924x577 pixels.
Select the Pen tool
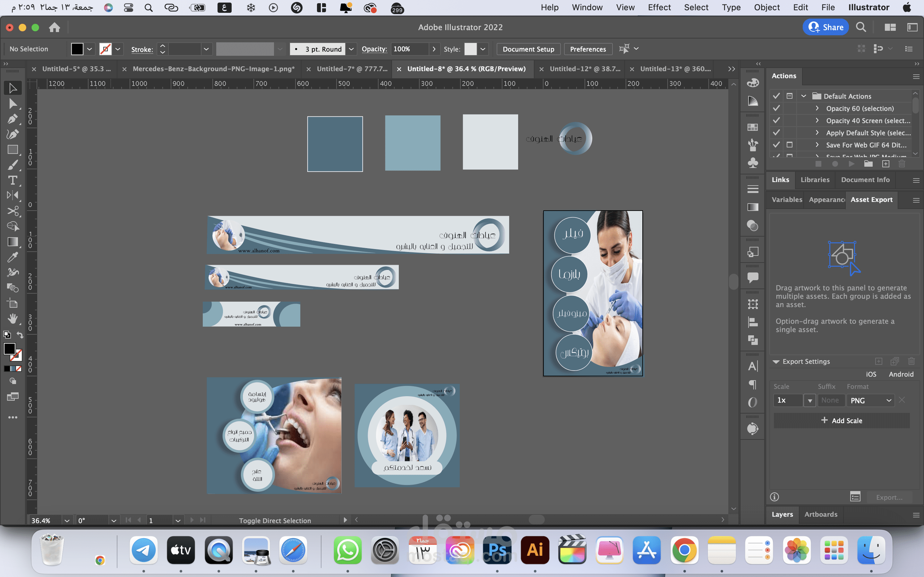pyautogui.click(x=12, y=119)
